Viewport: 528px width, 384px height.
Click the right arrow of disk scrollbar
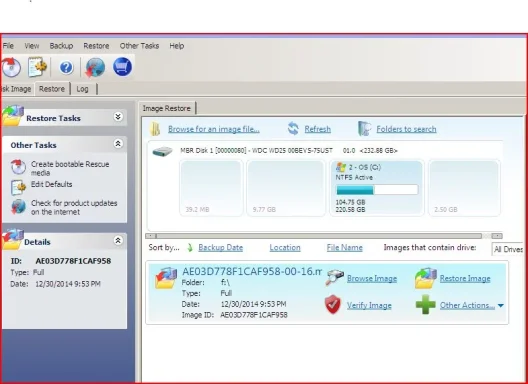click(x=497, y=236)
